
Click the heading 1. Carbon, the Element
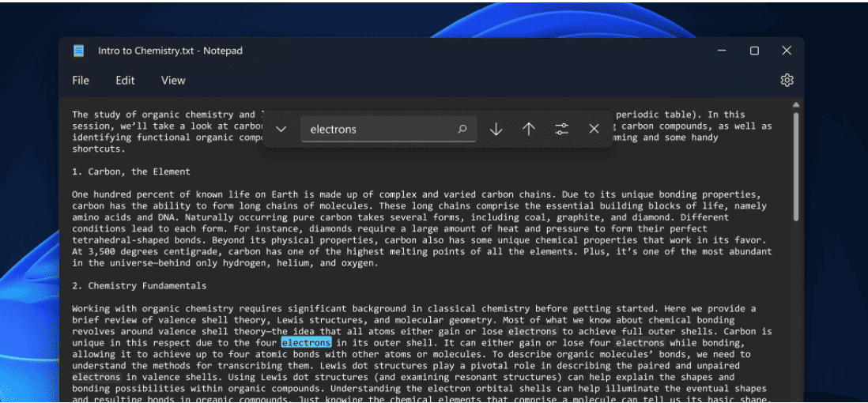pos(131,171)
